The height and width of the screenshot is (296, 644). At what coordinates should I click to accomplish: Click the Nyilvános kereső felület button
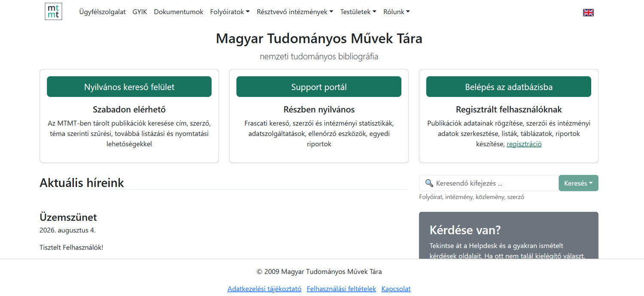click(x=129, y=87)
